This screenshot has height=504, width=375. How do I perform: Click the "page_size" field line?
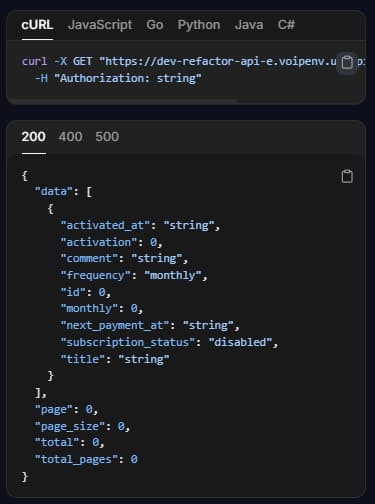(82, 426)
